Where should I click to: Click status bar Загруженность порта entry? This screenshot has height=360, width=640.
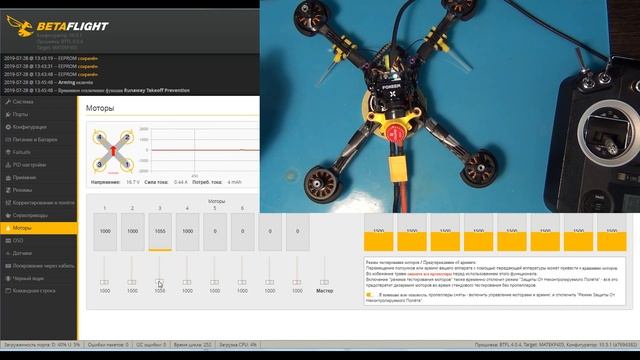(x=42, y=345)
